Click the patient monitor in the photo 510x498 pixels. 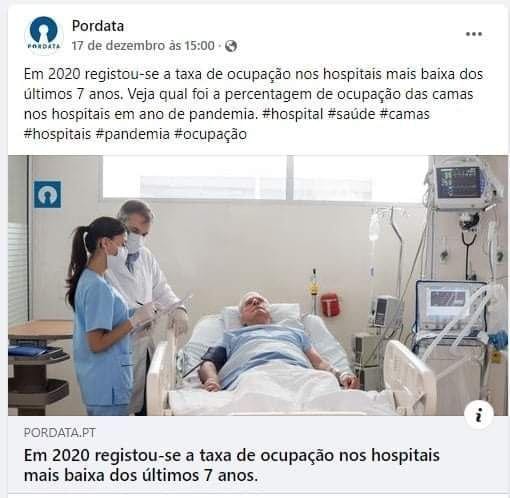pyautogui.click(x=462, y=183)
